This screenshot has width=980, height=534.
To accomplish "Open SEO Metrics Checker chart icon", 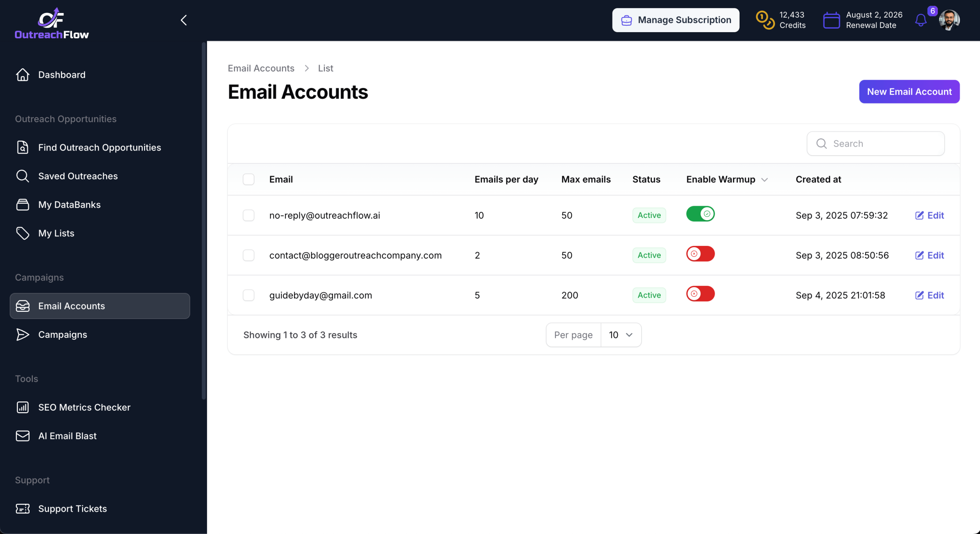I will (23, 407).
